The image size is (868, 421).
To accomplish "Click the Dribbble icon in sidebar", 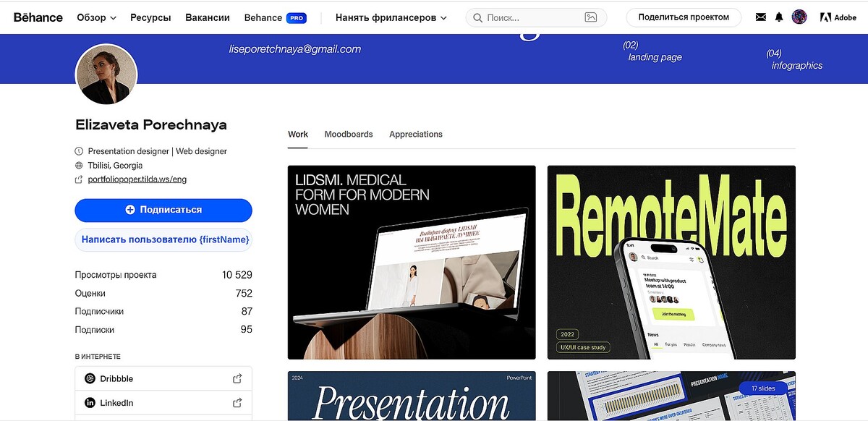I will click(89, 378).
